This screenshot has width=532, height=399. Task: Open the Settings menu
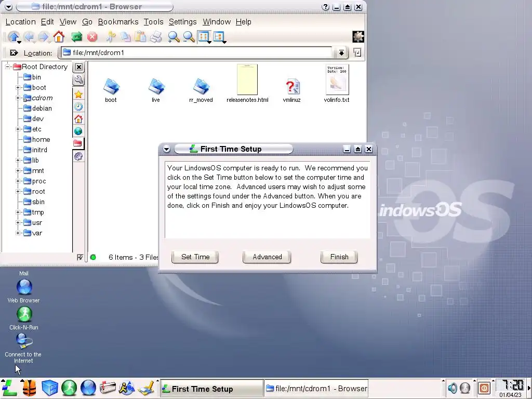182,22
